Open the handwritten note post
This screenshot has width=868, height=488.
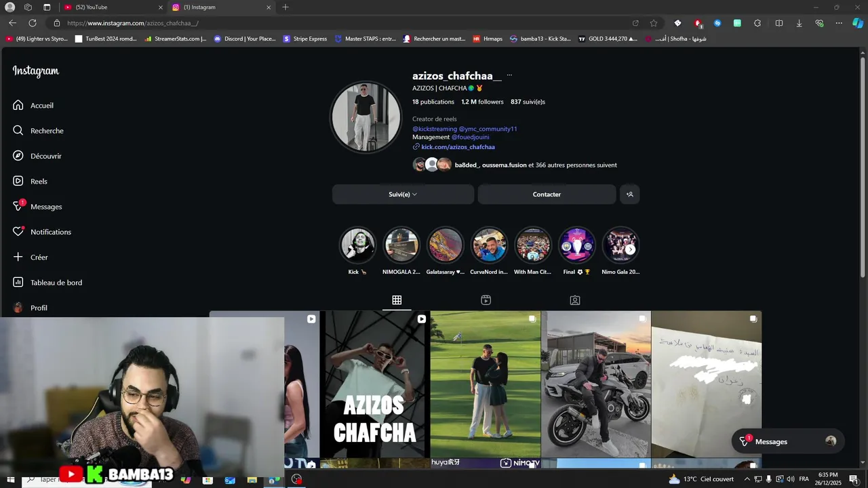pos(707,384)
